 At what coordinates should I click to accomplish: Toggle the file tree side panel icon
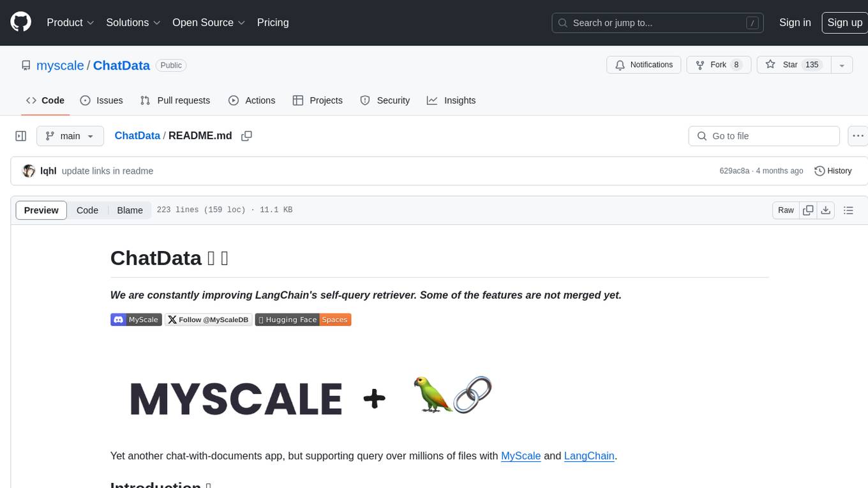(21, 136)
